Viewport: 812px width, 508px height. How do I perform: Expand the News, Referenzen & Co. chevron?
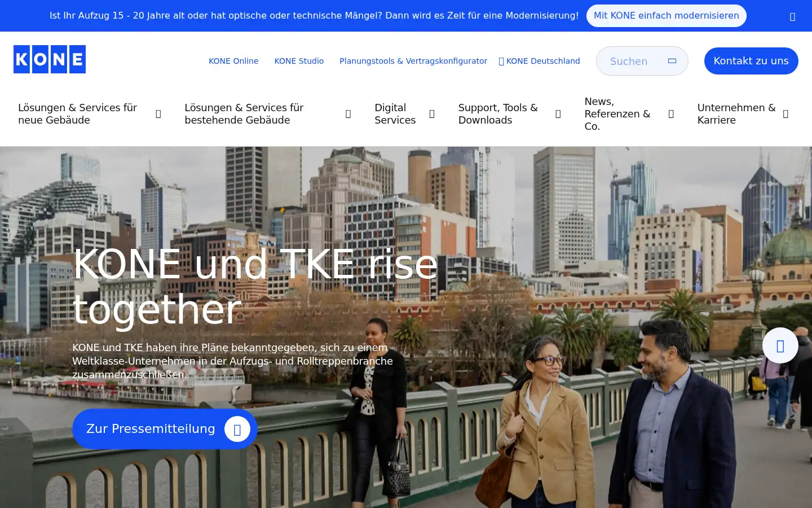click(x=671, y=114)
